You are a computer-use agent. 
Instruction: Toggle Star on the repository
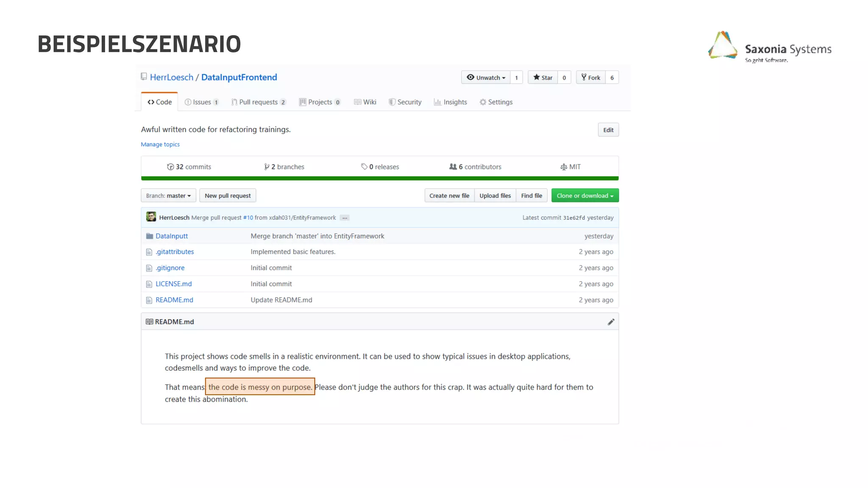(543, 78)
